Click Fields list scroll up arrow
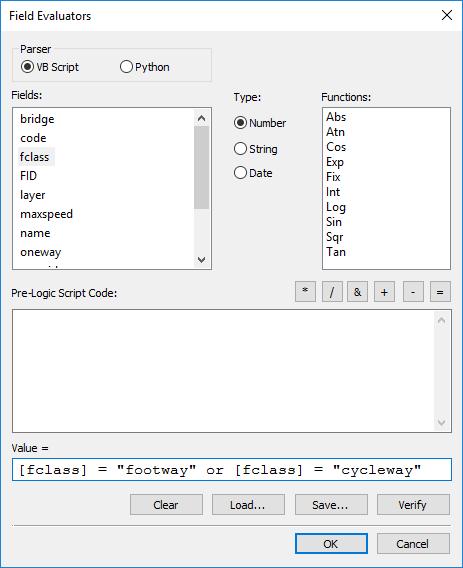The image size is (463, 568). pyautogui.click(x=201, y=118)
